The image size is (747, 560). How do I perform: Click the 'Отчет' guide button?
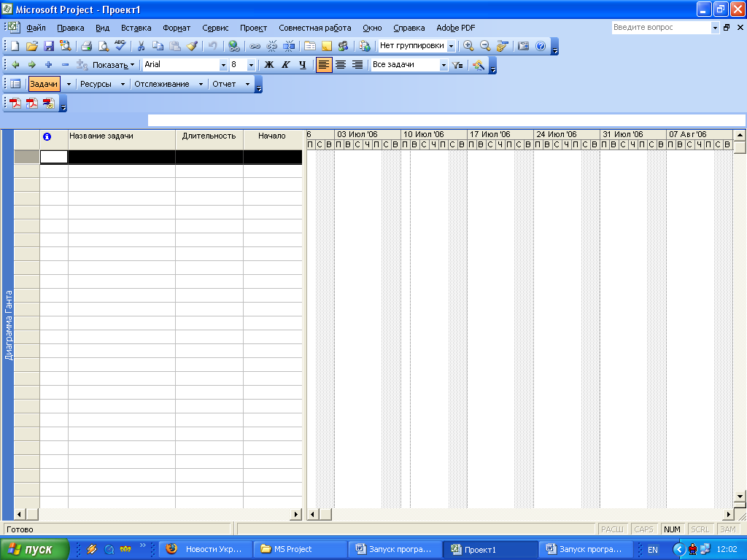tap(224, 84)
